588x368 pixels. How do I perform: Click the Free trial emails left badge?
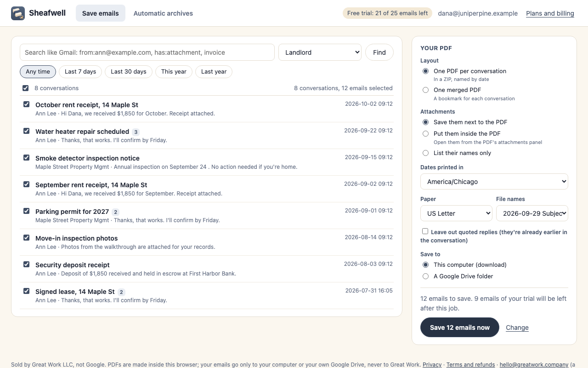[x=388, y=13]
